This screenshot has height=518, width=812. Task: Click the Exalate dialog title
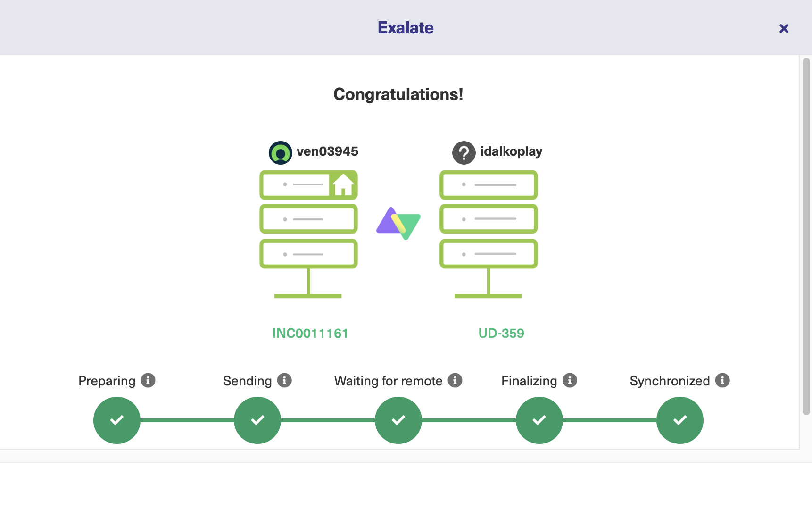(x=406, y=28)
